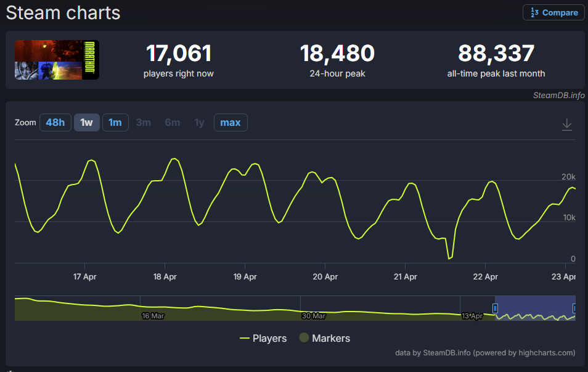Image resolution: width=588 pixels, height=372 pixels.
Task: Select the 1y zoom option
Action: [x=199, y=122]
